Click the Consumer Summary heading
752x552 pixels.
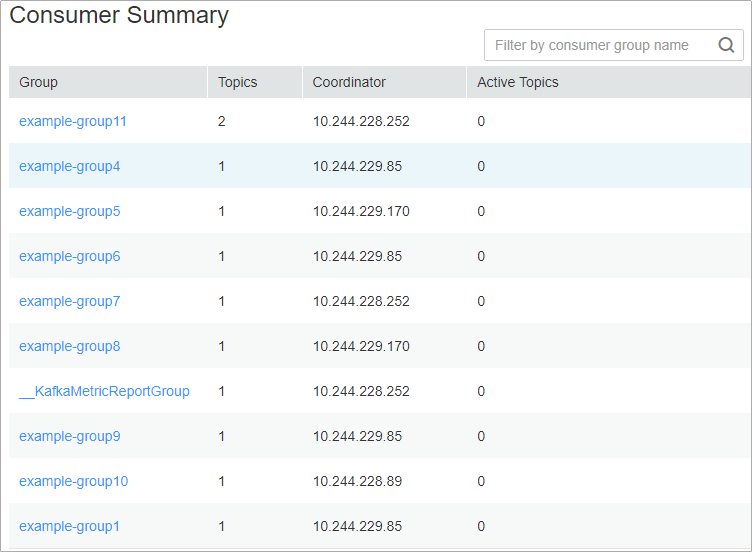119,16
